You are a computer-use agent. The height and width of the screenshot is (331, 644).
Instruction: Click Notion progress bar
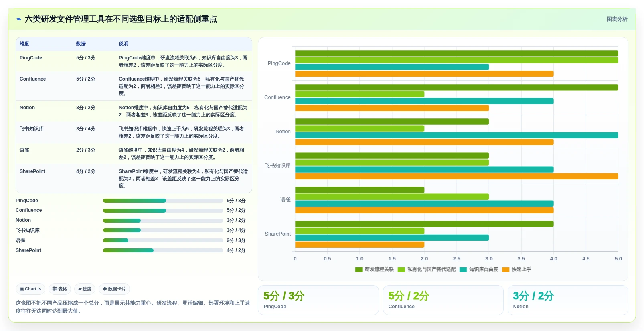[163, 221]
